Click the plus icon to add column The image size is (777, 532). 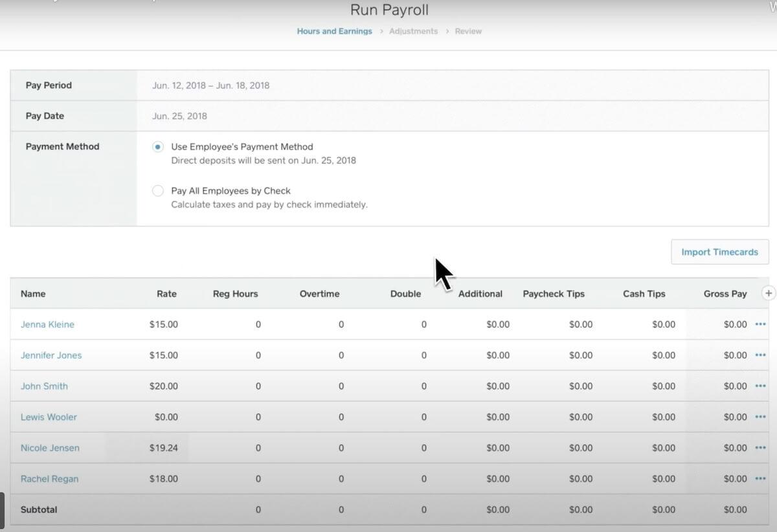coord(769,293)
